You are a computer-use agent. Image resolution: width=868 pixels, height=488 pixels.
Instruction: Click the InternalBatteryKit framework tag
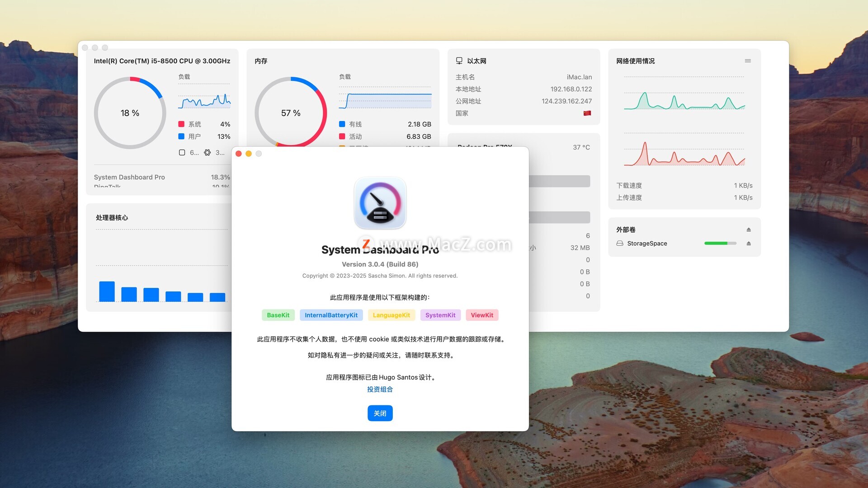[x=331, y=315]
